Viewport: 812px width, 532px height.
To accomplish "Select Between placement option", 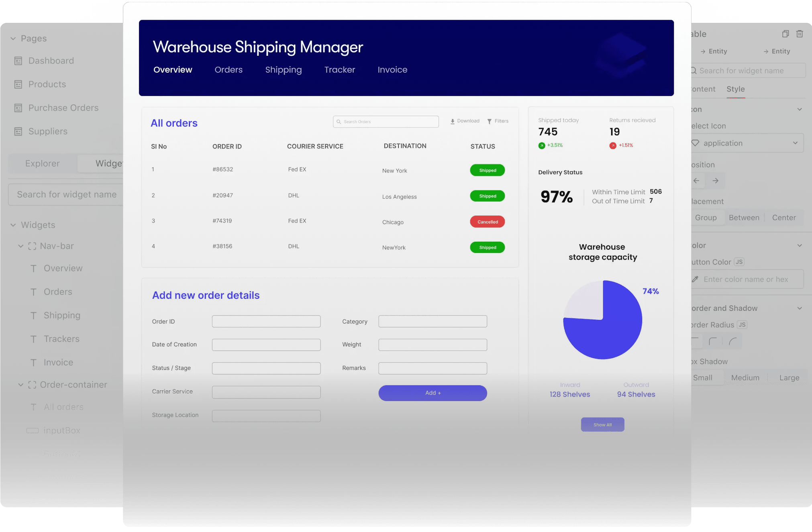I will [744, 217].
